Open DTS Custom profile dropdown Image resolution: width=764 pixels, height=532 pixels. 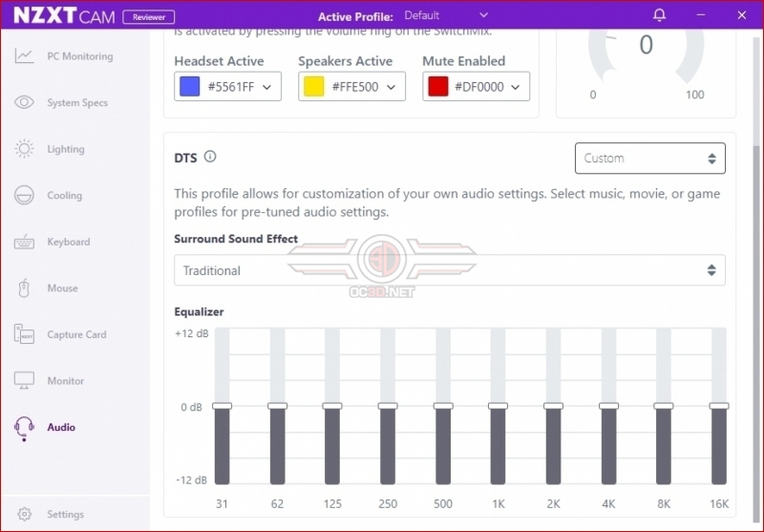pos(650,158)
